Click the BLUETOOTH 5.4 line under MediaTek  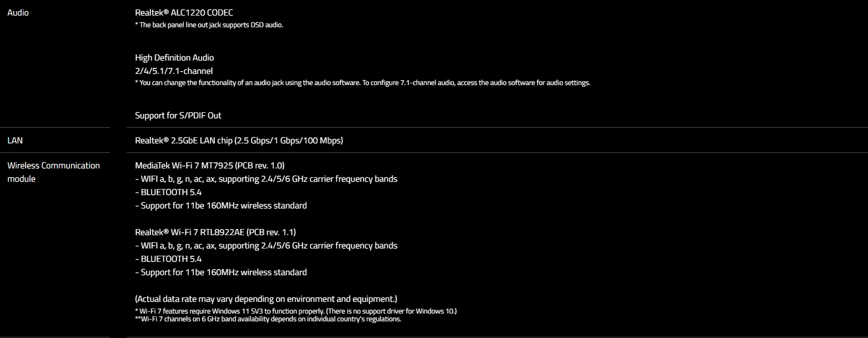pos(168,192)
